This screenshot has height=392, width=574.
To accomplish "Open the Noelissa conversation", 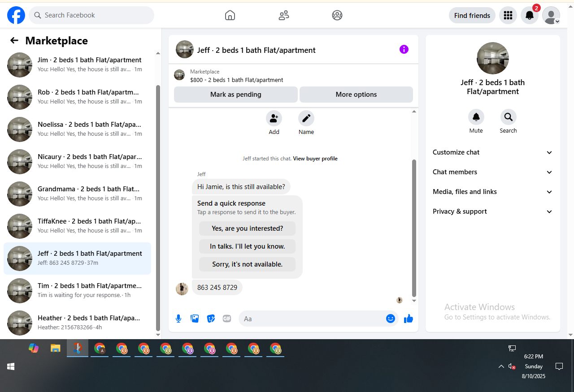I will 77,129.
